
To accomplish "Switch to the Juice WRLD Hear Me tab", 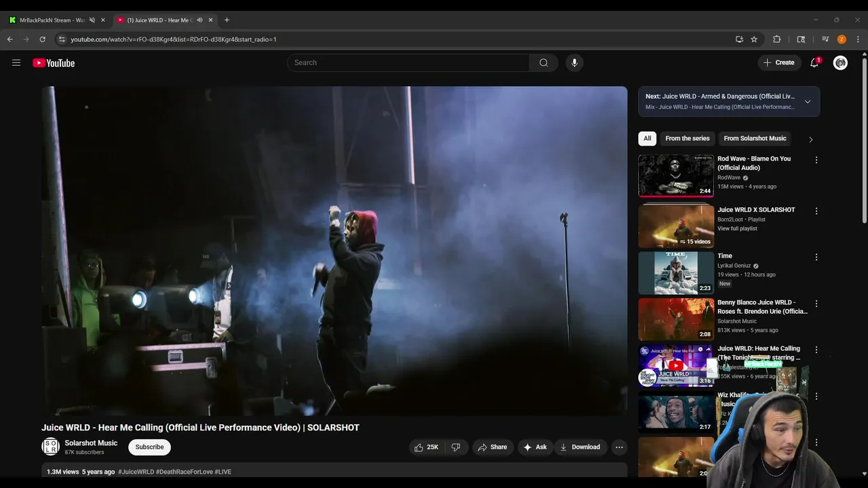I will [x=165, y=20].
